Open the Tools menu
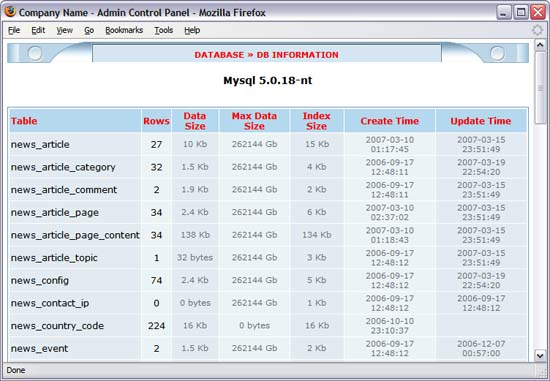 (x=163, y=31)
